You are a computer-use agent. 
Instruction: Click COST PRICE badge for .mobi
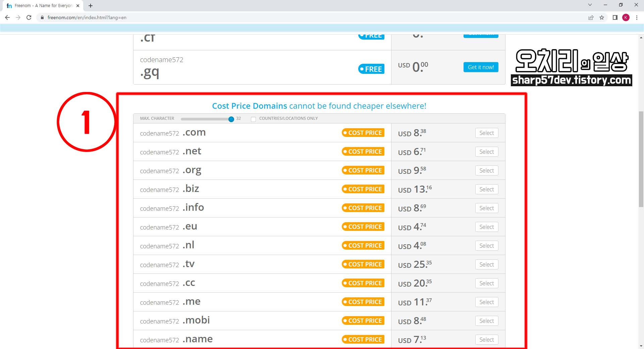tap(363, 321)
